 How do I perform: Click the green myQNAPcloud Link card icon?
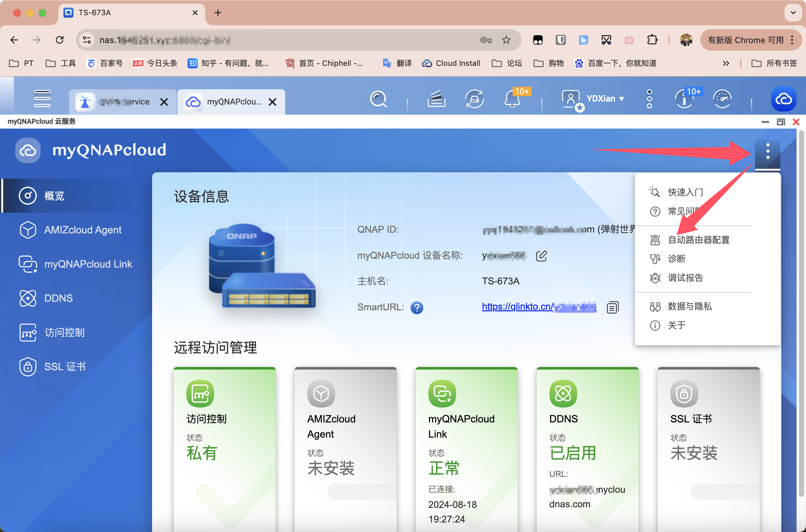pos(442,393)
